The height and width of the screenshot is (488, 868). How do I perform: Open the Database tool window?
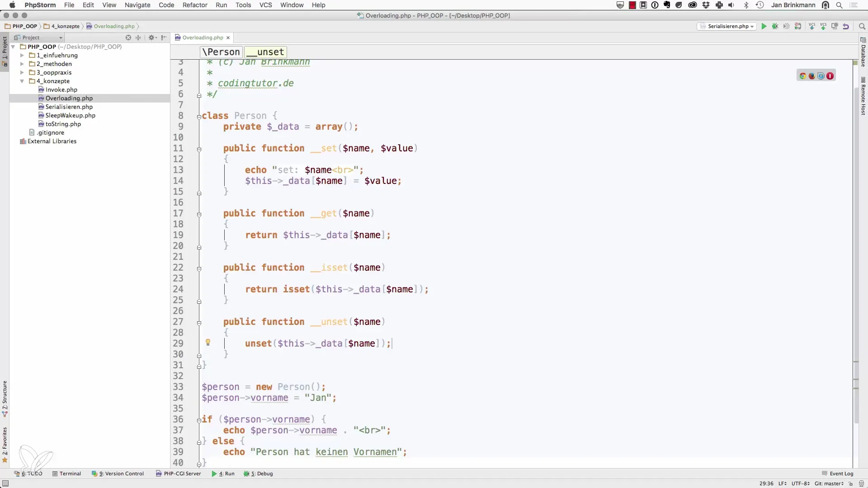(863, 52)
